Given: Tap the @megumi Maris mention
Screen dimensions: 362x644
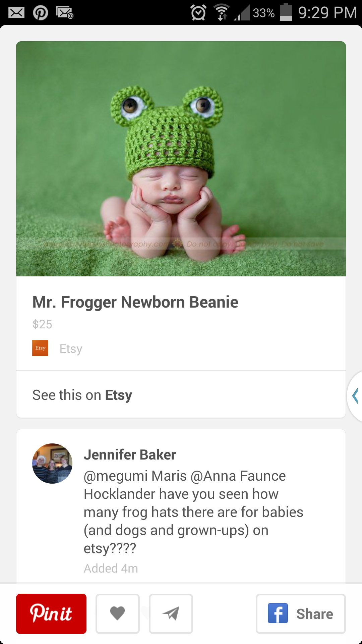Looking at the screenshot, I should pyautogui.click(x=135, y=476).
